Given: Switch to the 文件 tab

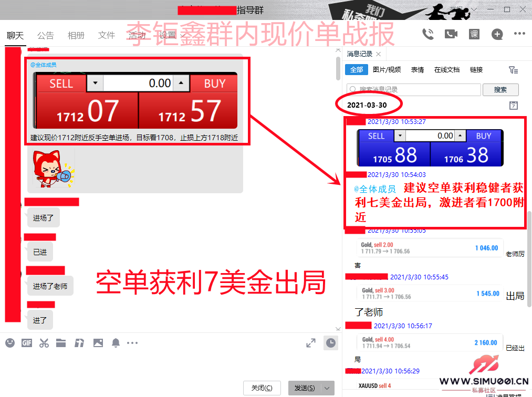Looking at the screenshot, I should tap(107, 35).
